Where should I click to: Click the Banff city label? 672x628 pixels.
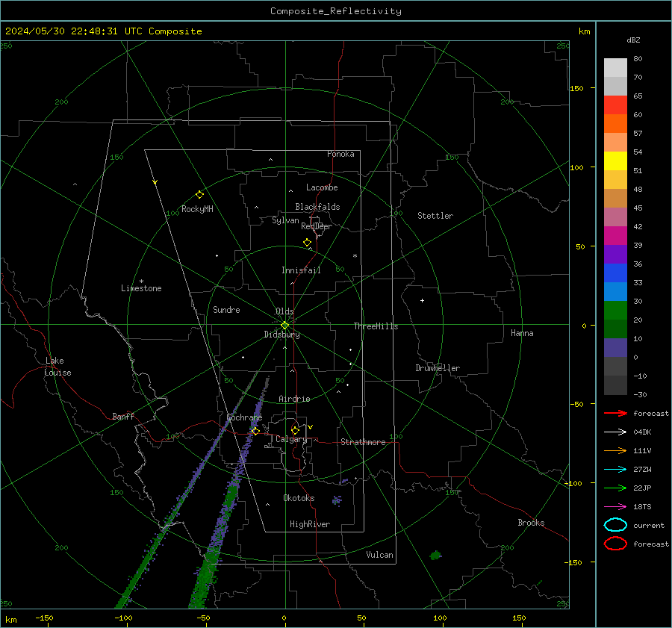pos(123,417)
